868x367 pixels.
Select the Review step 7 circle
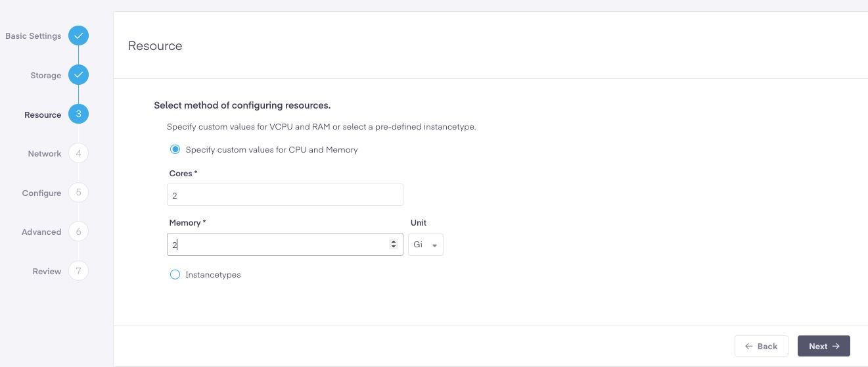coord(78,271)
